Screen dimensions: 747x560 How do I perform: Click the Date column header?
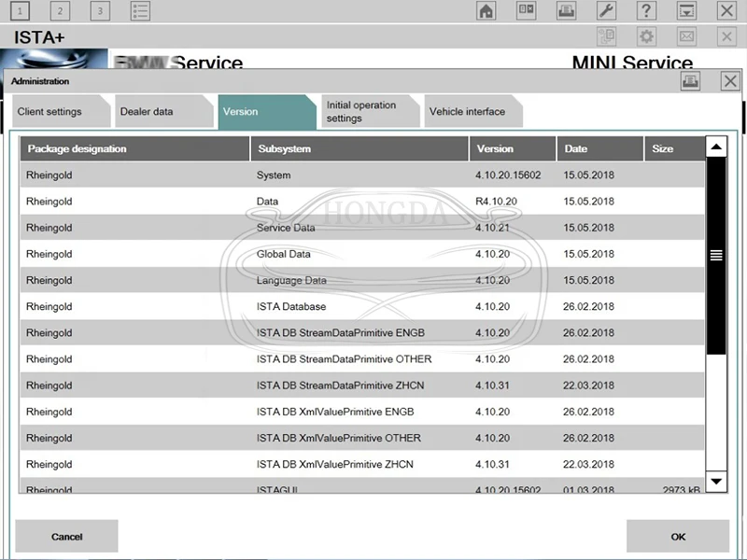tap(599, 148)
